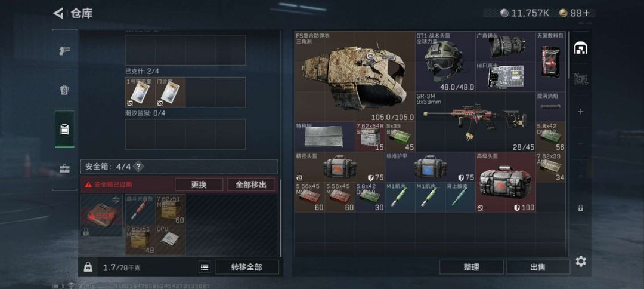Select the 高级头盔 red gear bag
644x289 pixels.
pos(505,182)
